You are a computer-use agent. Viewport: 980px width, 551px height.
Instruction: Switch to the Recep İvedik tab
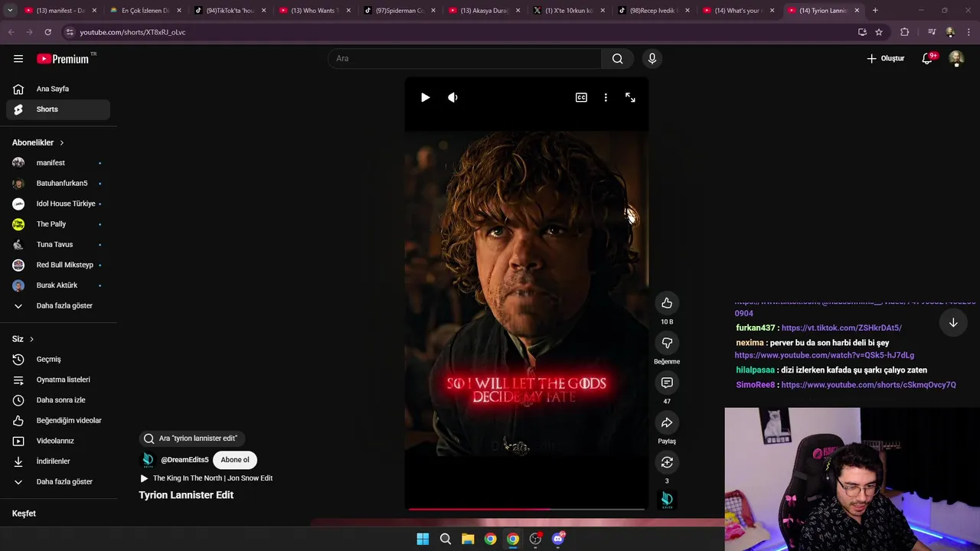click(x=653, y=11)
